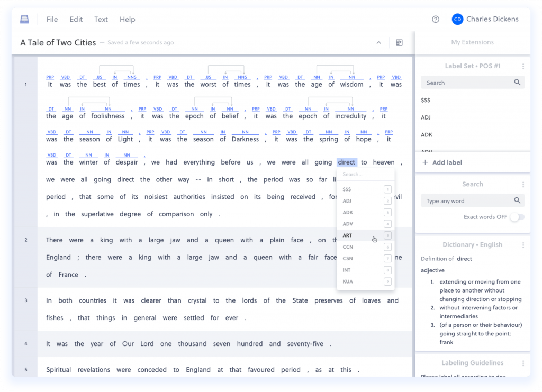Open the Dictionary English options menu
The width and height of the screenshot is (542, 392).
[523, 245]
